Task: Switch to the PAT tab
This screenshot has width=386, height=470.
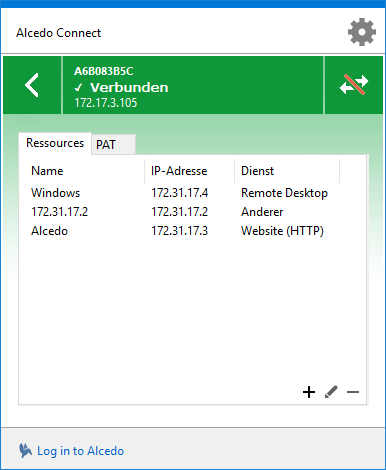Action: point(113,144)
